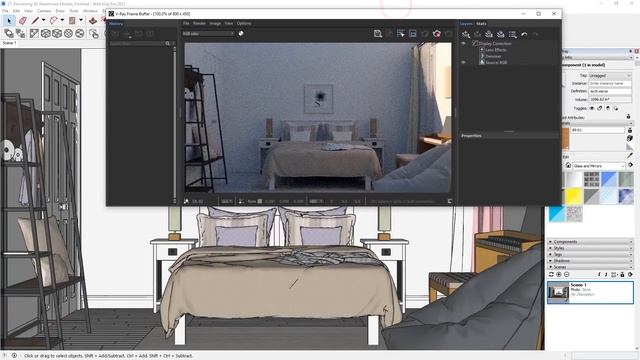Open the RGB color channel dropdown
This screenshot has width=640, height=360.
point(208,34)
